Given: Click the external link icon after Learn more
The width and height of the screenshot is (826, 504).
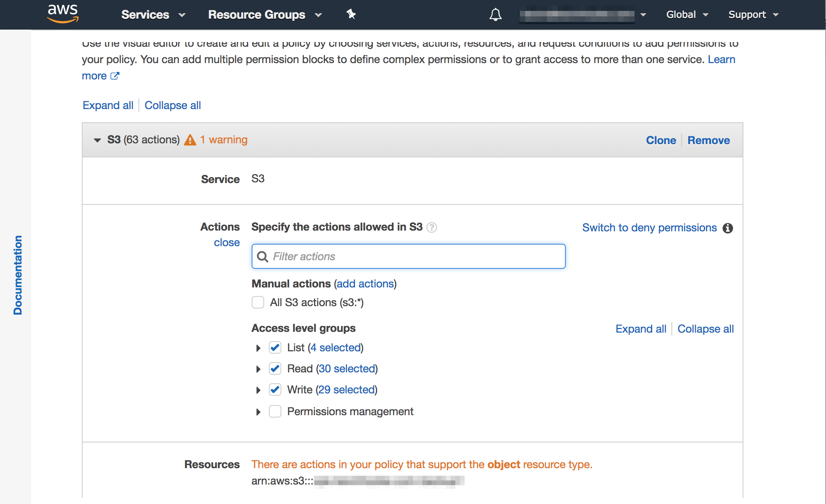Looking at the screenshot, I should point(115,76).
